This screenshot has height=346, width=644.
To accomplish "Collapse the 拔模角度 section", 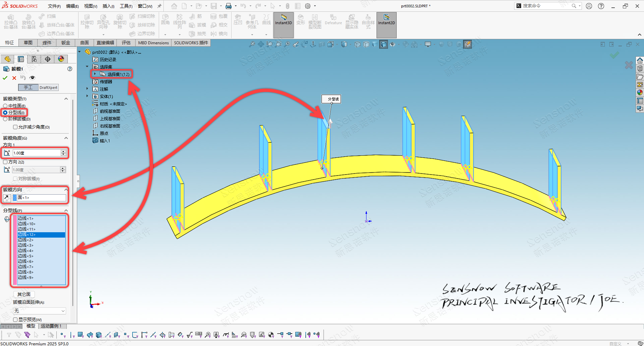I will [66, 138].
